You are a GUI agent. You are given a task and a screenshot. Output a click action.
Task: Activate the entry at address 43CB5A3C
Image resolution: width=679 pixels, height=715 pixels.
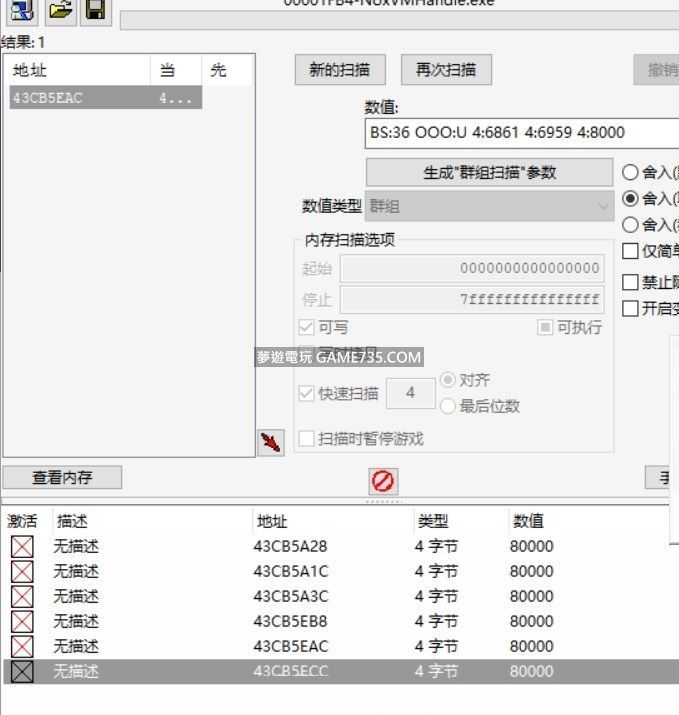tap(22, 596)
